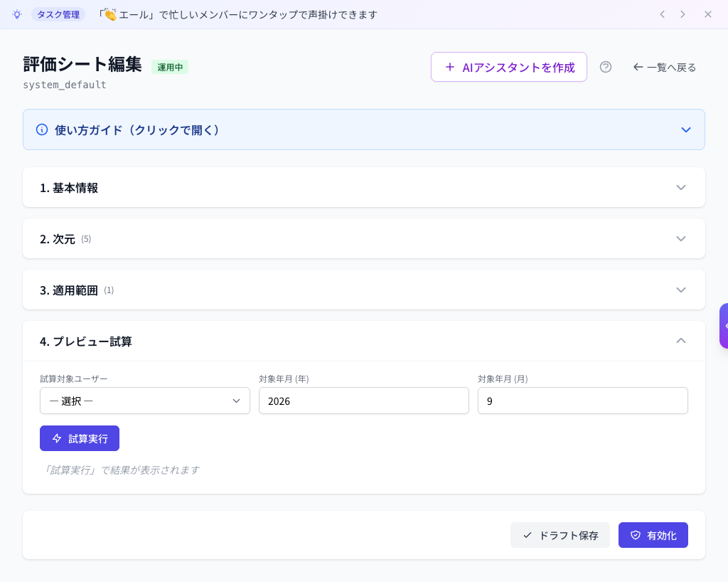Open 試算対象ユーザー dropdown
728x582 pixels.
[145, 401]
